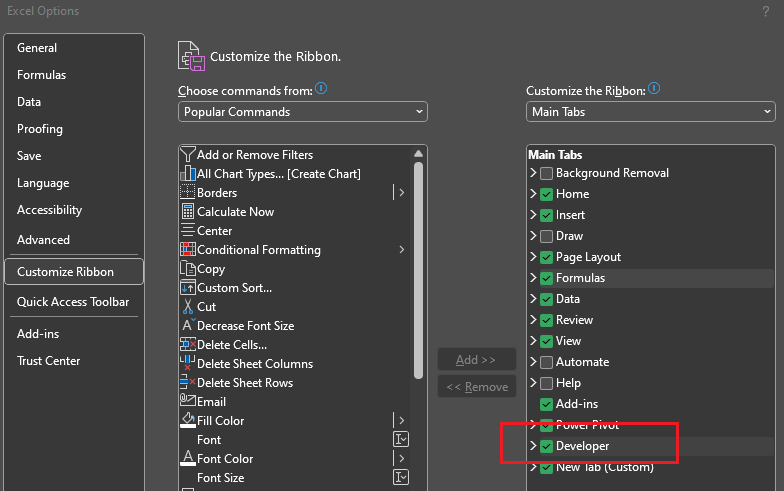Click the Delete Sheet Rows icon
Image resolution: width=784 pixels, height=491 pixels.
pyautogui.click(x=188, y=382)
